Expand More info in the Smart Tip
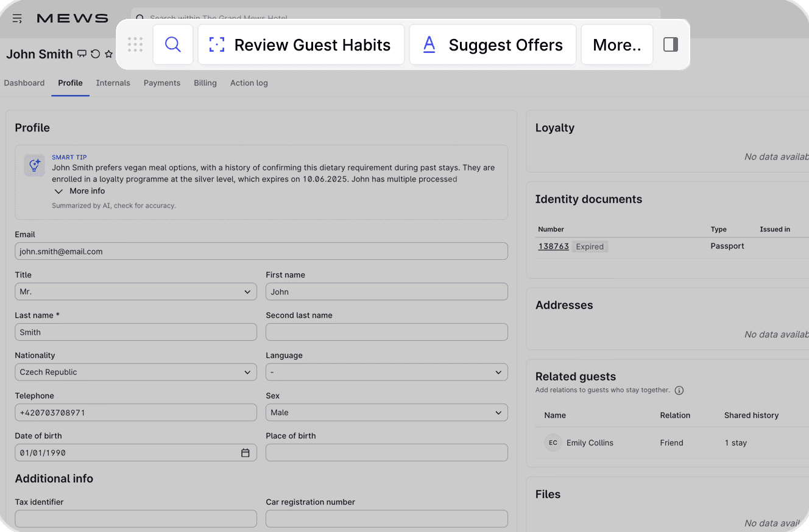 pos(80,191)
